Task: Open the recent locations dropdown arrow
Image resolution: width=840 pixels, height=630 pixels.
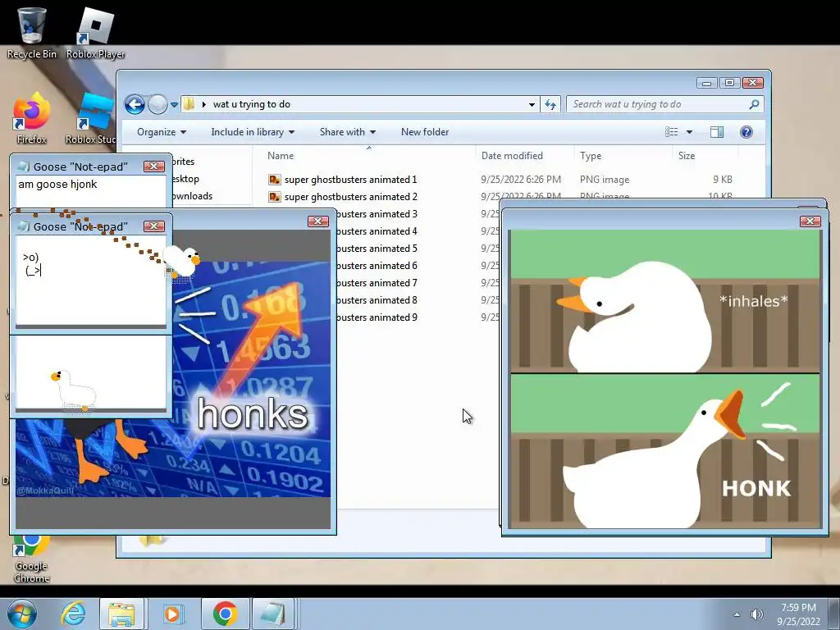Action: click(174, 105)
